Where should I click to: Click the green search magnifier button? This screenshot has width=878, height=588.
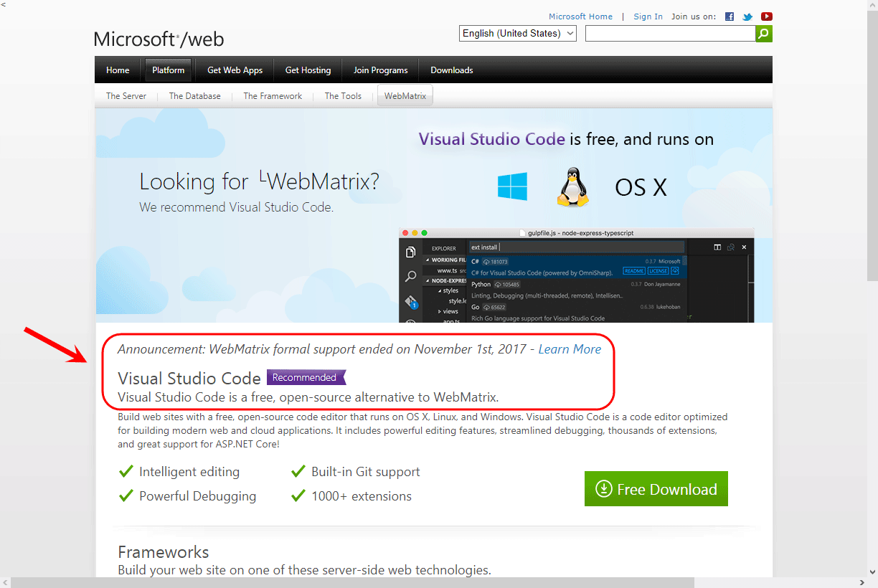764,34
